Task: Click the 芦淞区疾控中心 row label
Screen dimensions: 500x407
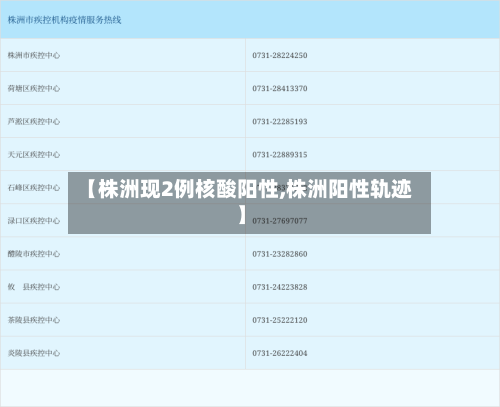Action: click(x=34, y=121)
